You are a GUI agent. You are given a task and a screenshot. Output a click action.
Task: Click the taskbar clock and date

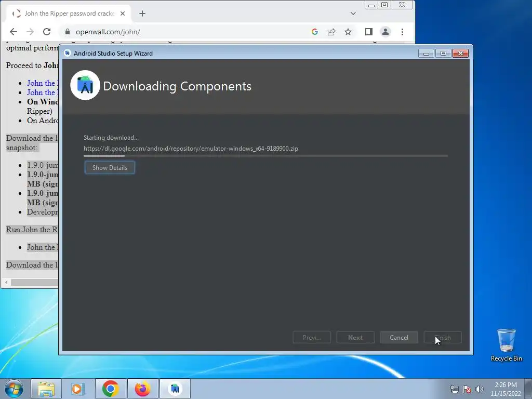506,389
